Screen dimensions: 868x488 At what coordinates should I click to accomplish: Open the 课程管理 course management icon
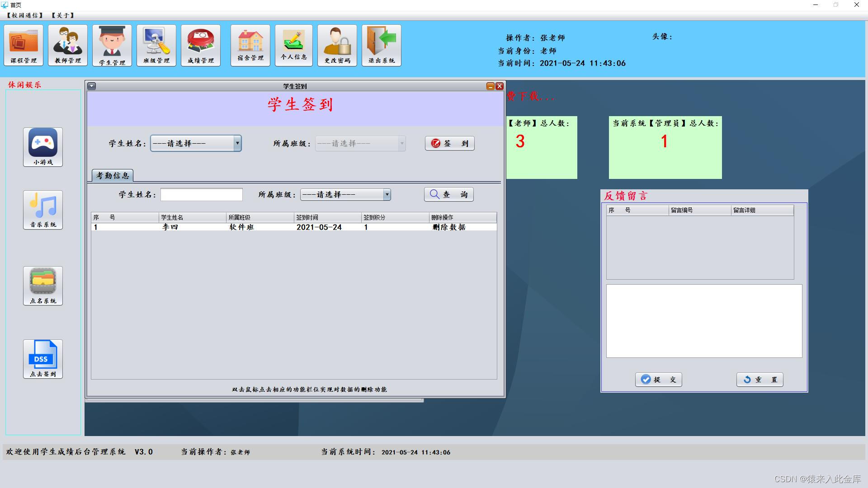click(x=24, y=45)
